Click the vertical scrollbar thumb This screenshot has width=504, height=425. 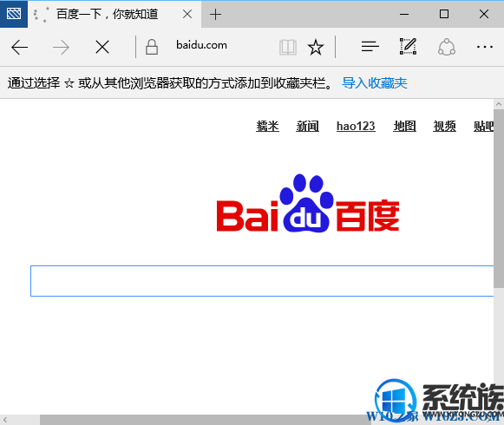[x=499, y=199]
